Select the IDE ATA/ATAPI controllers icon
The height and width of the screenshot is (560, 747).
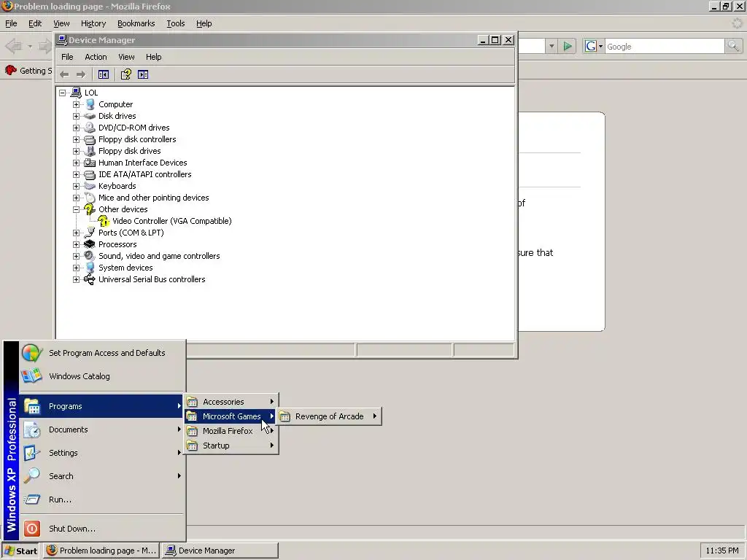click(90, 174)
